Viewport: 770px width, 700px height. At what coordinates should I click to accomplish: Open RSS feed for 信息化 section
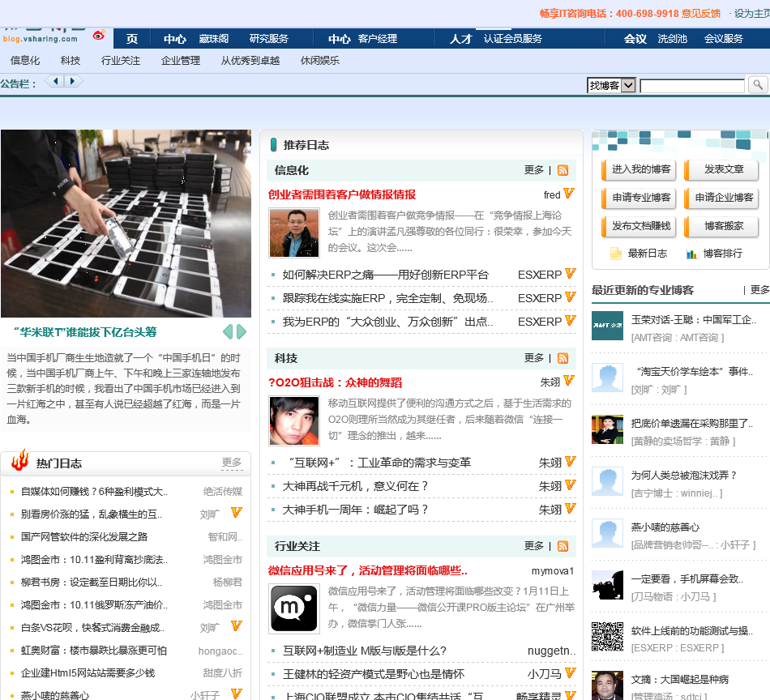click(563, 170)
